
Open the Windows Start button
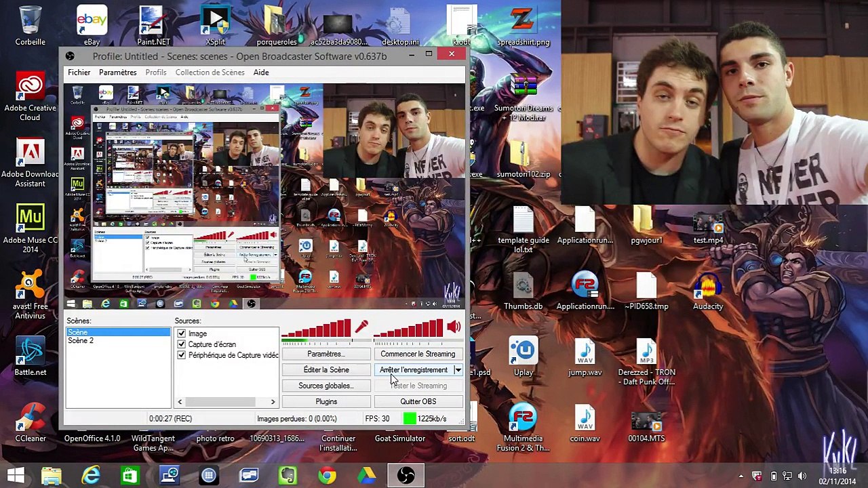(16, 476)
